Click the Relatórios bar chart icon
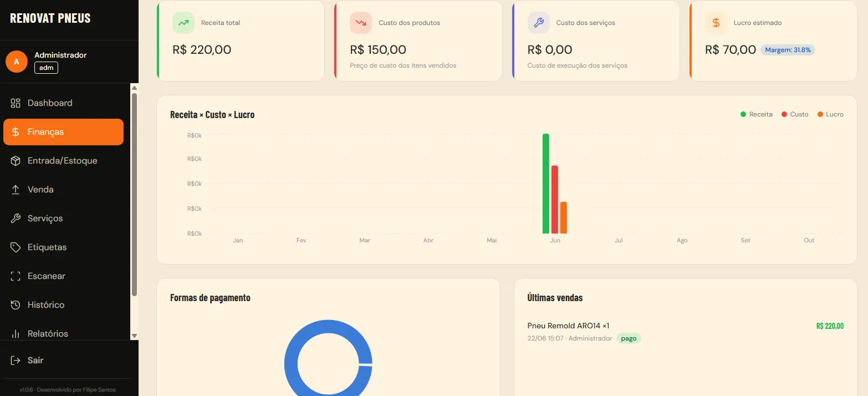The height and width of the screenshot is (396, 868). coord(16,334)
